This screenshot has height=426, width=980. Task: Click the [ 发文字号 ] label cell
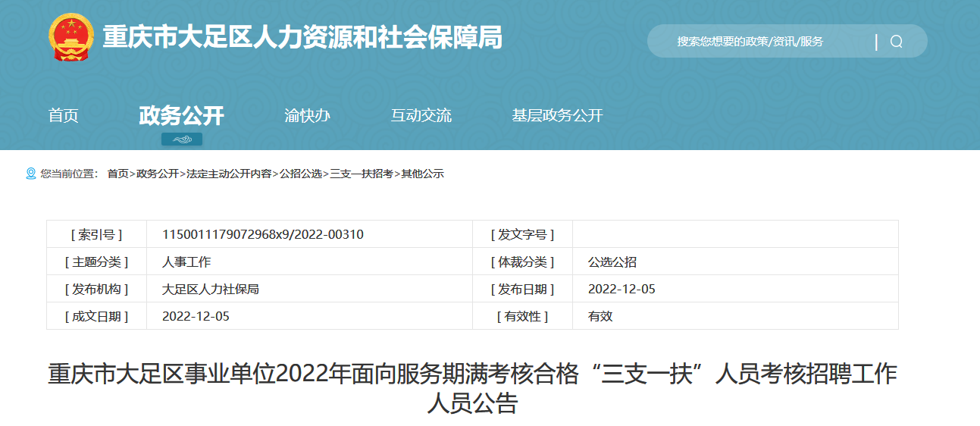[523, 234]
